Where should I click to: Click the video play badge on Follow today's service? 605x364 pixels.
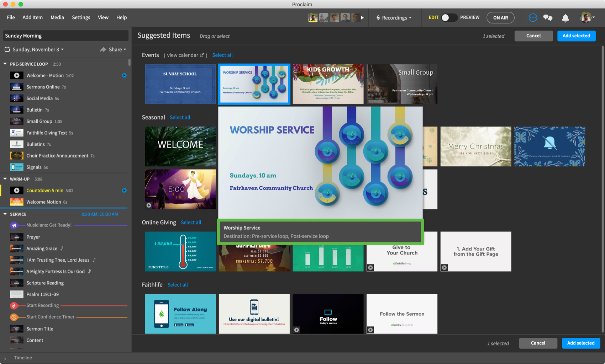pos(296,330)
